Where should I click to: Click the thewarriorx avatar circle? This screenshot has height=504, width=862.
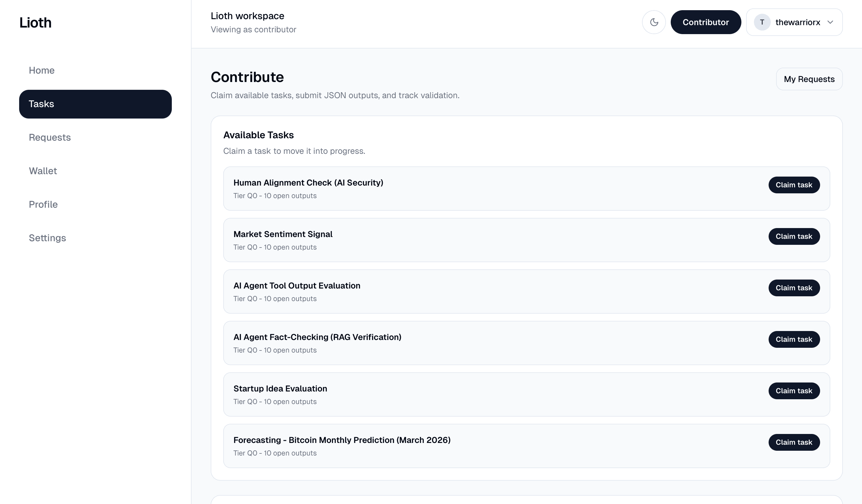click(x=762, y=22)
